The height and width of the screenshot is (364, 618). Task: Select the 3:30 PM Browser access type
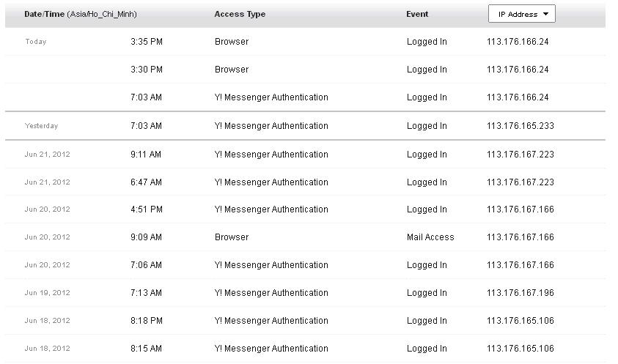tap(232, 70)
